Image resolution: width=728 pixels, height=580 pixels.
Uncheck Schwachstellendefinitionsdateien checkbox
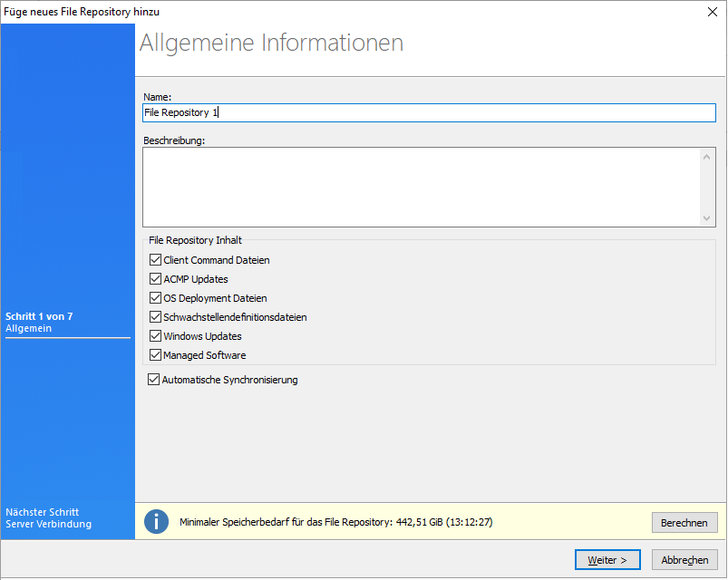click(155, 317)
